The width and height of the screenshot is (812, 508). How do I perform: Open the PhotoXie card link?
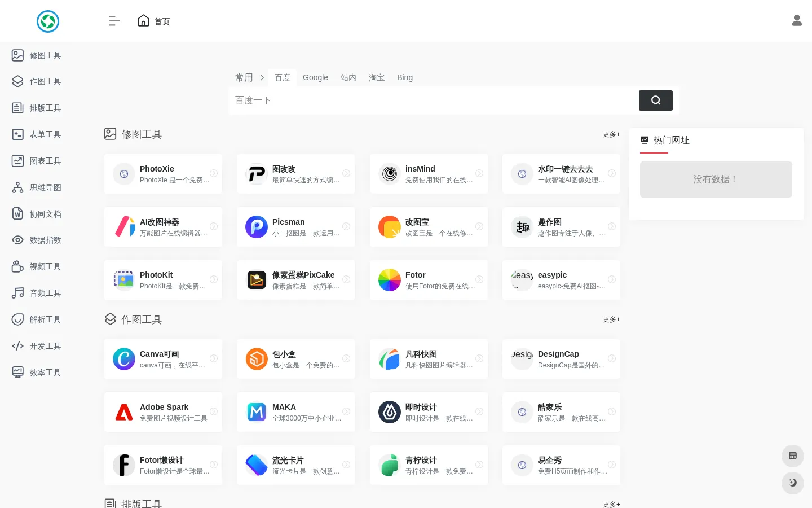[163, 174]
